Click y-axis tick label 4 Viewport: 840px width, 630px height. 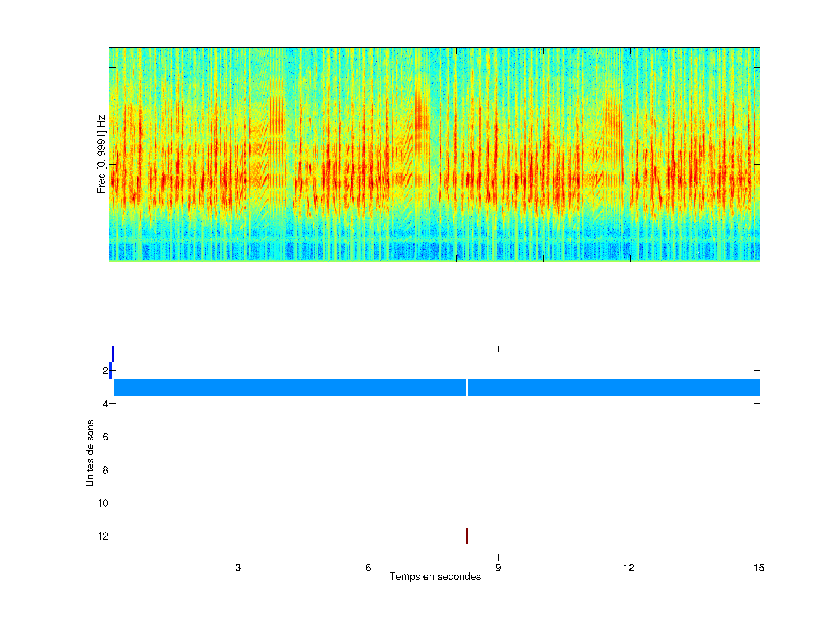[105, 404]
